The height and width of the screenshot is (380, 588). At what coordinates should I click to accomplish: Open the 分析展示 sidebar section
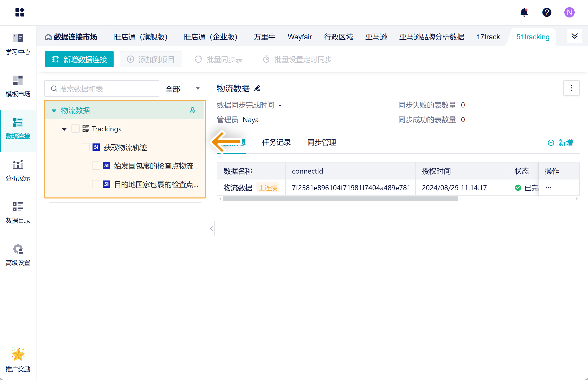18,170
